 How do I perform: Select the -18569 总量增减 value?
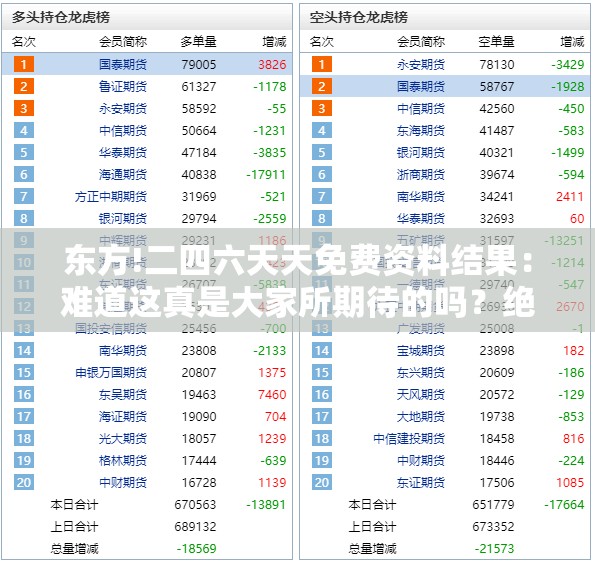(196, 548)
